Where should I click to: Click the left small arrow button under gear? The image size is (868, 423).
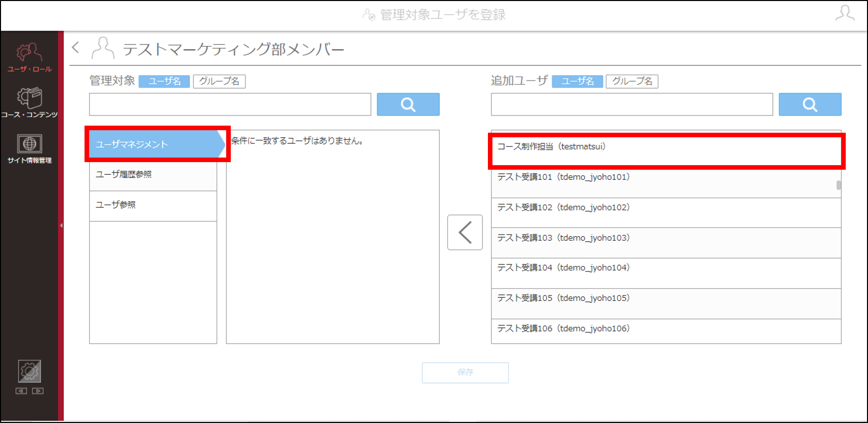click(x=21, y=391)
